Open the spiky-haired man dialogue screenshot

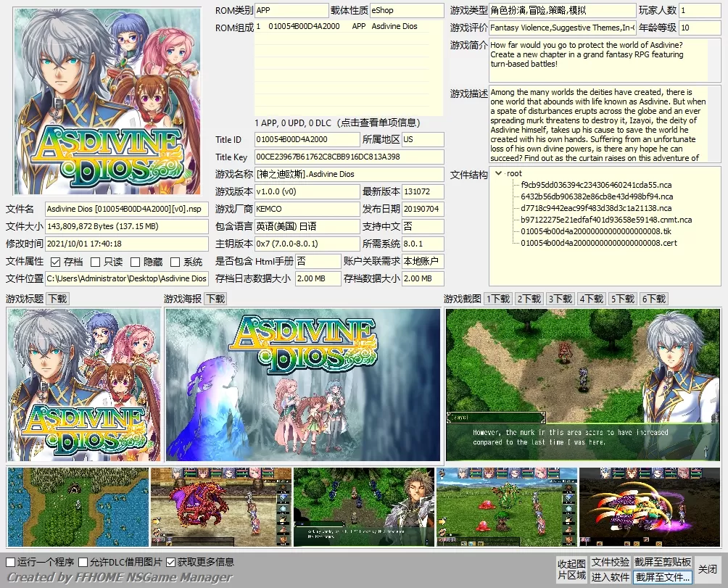click(x=364, y=507)
